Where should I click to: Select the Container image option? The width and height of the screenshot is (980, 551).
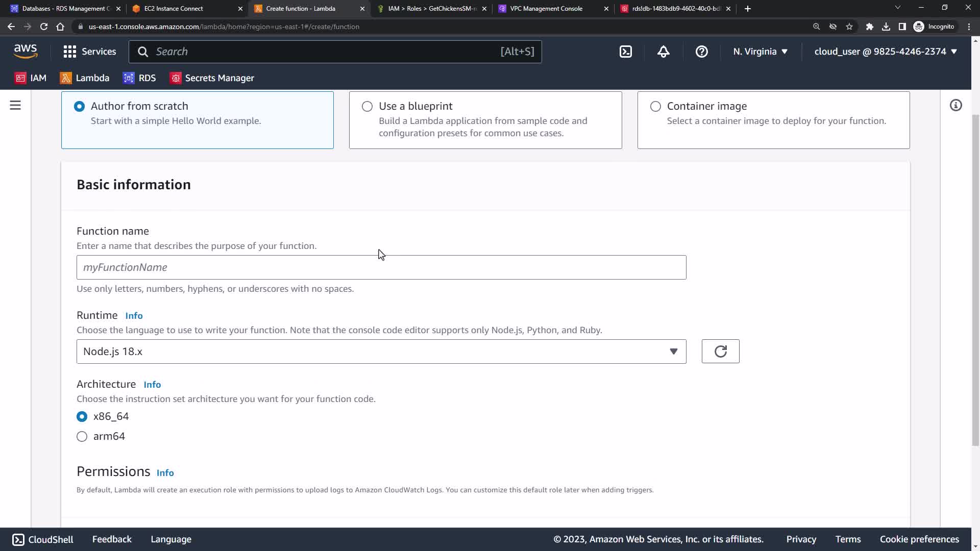point(655,106)
